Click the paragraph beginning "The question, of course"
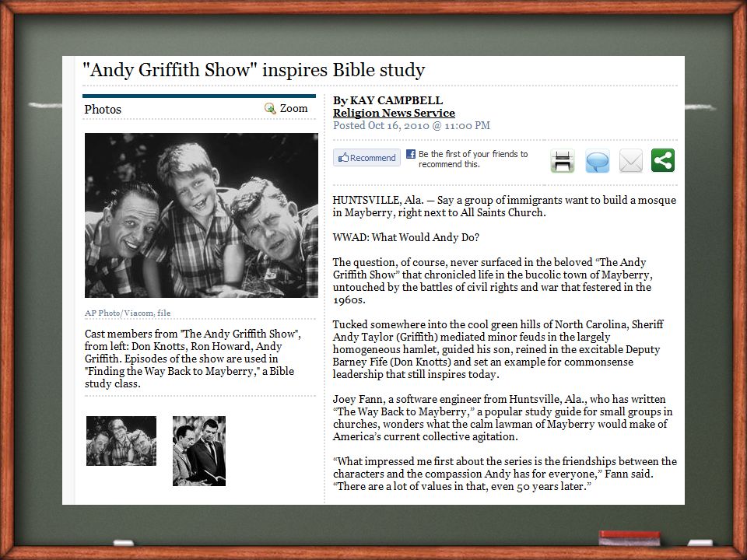The width and height of the screenshot is (747, 560). [x=492, y=281]
